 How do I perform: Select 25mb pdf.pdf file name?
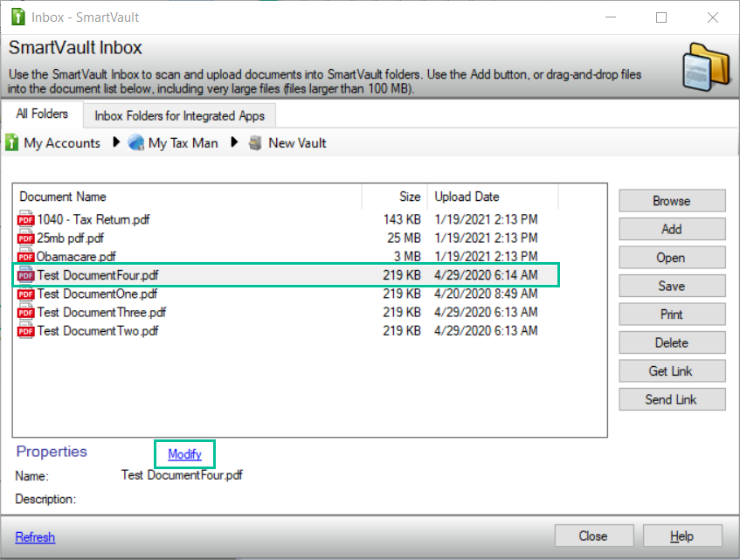point(70,238)
